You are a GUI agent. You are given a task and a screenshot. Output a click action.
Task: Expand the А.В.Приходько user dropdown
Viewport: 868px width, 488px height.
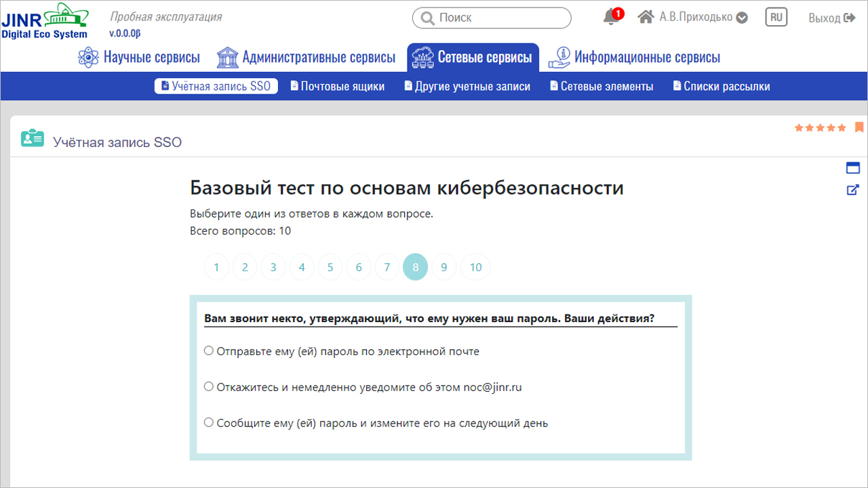point(742,18)
